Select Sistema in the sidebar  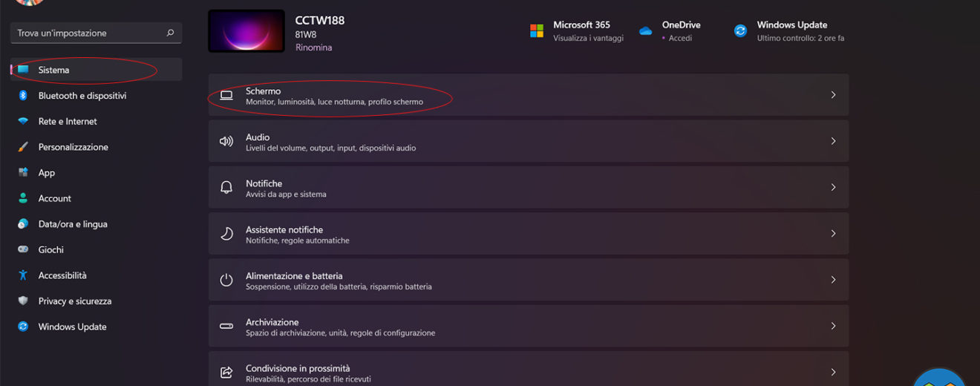(53, 70)
